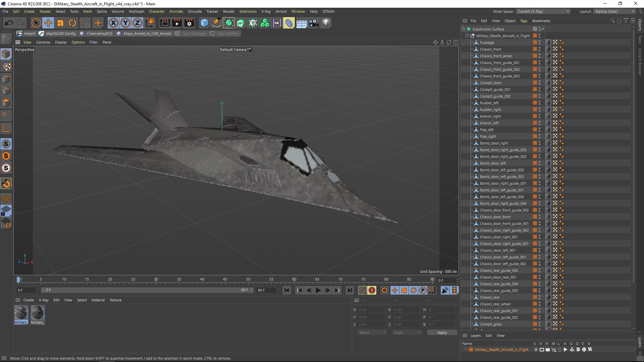This screenshot has height=362, width=644.
Task: Toggle Y axis lock
Action: pos(125,23)
